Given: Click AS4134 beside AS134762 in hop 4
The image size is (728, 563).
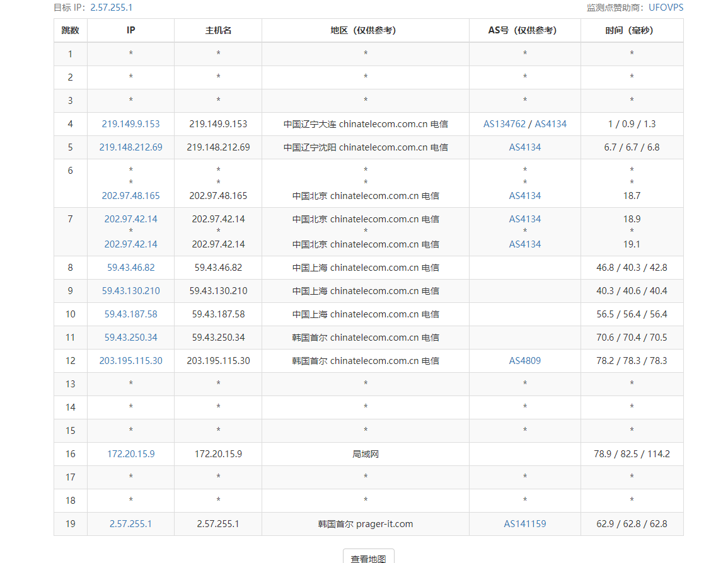Looking at the screenshot, I should click(x=550, y=124).
